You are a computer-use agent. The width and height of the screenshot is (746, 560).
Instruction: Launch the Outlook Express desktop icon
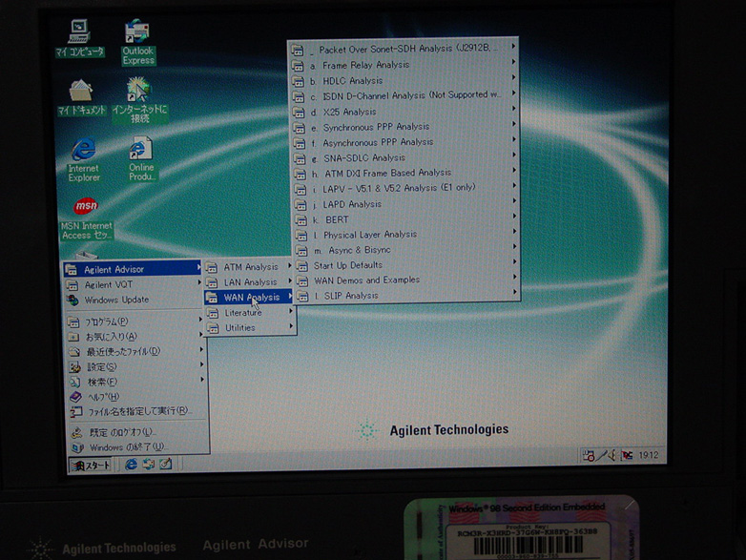(137, 42)
